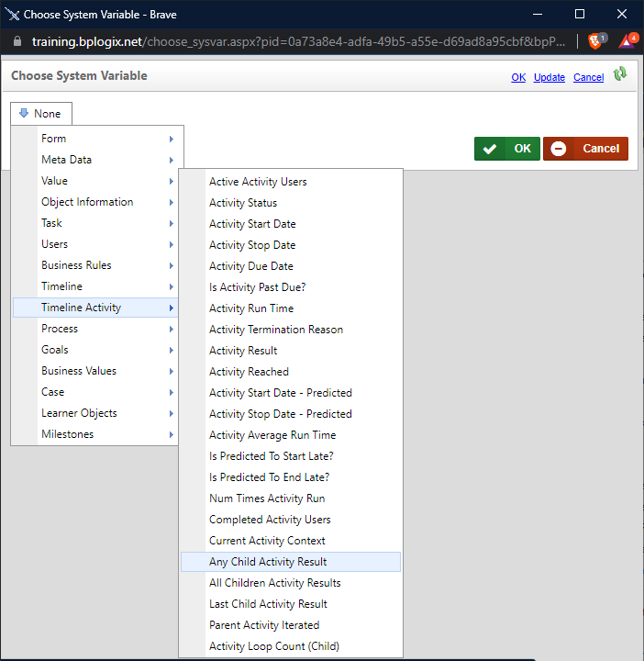Expand the Business Rules submenu

95,265
